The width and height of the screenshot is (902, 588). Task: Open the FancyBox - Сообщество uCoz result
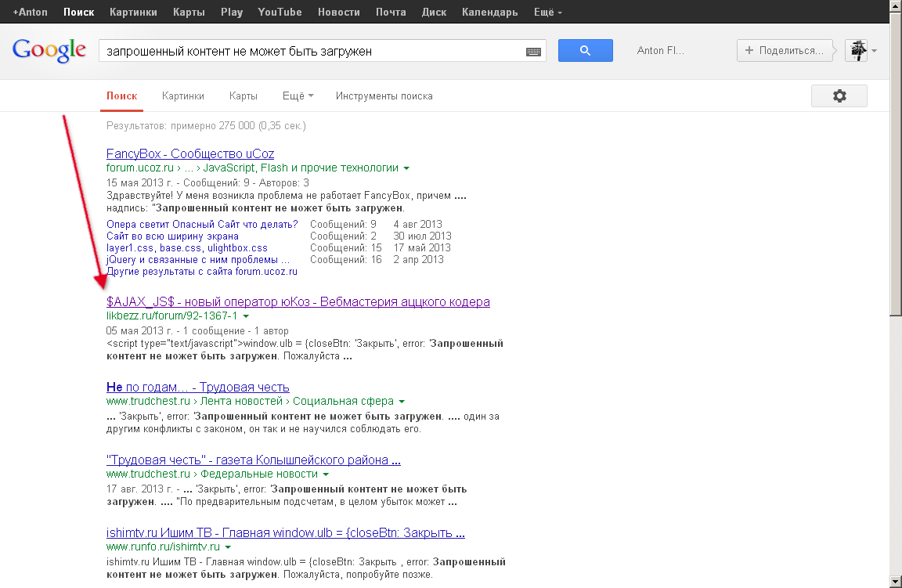coord(190,154)
